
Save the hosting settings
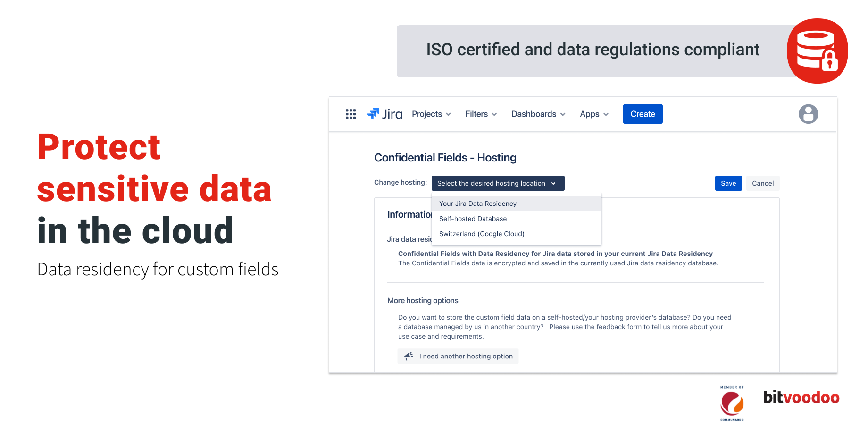pyautogui.click(x=728, y=183)
